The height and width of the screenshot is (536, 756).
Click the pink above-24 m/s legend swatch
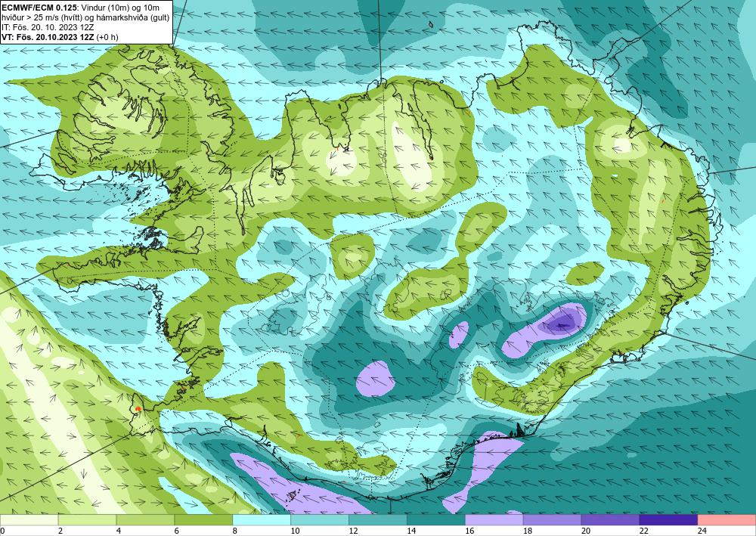click(x=727, y=520)
